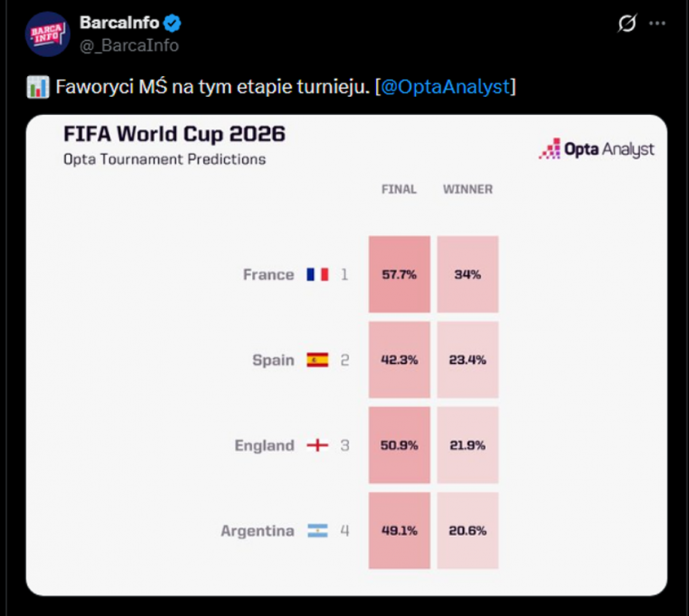This screenshot has width=689, height=616.
Task: Click the Opta Analyst logo
Action: (x=597, y=149)
